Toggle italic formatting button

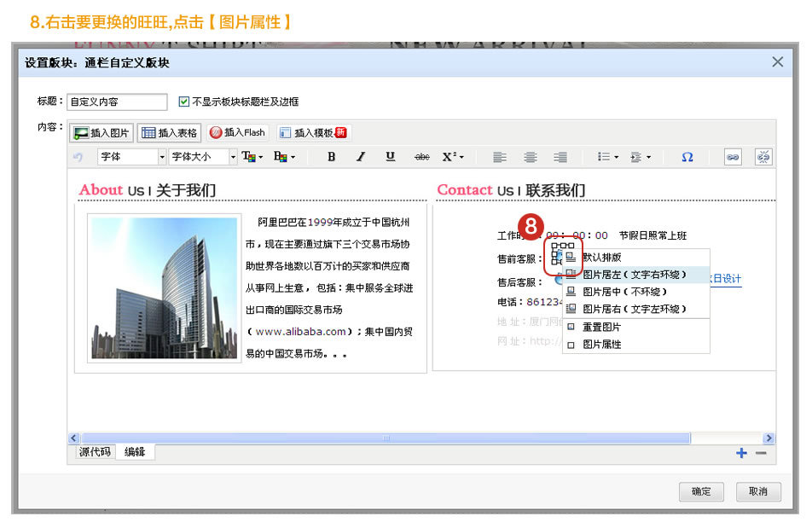click(x=361, y=157)
